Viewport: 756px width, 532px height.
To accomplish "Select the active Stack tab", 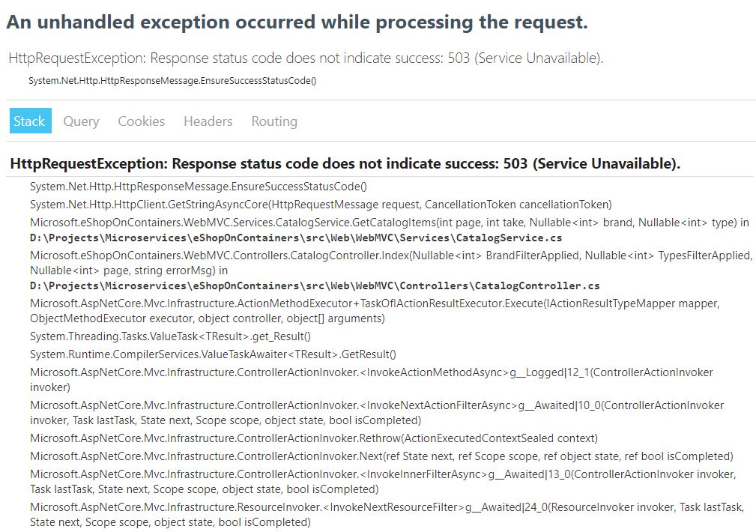I will click(30, 121).
